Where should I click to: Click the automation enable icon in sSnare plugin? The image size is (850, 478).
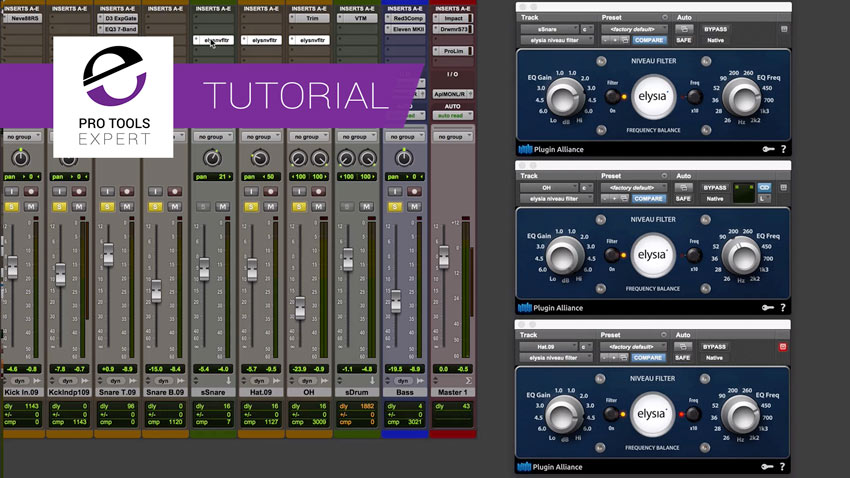[684, 29]
